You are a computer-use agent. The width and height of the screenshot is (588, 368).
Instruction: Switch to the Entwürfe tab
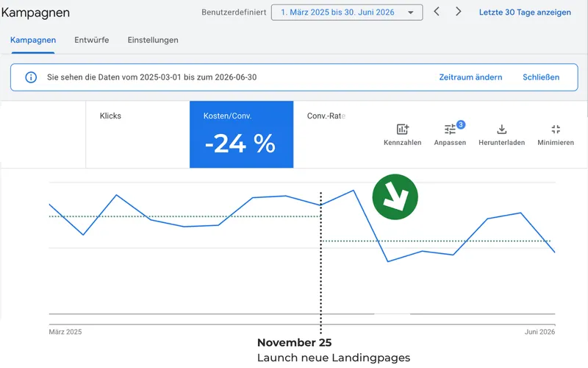point(91,40)
